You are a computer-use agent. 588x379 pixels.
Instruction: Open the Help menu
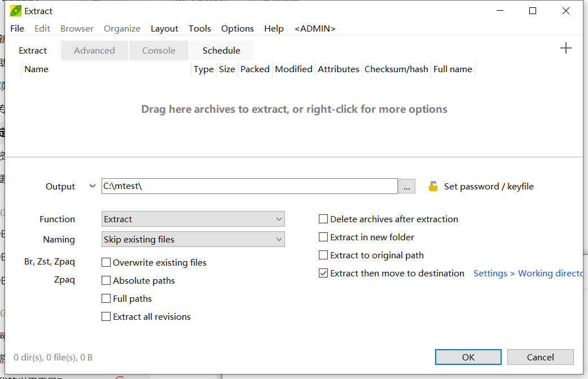click(x=274, y=29)
